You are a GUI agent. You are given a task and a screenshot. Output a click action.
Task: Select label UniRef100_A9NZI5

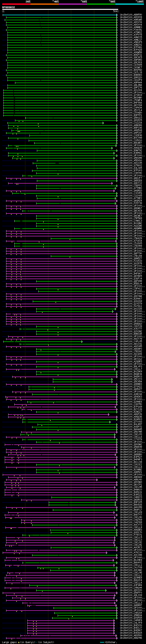pos(131,37)
